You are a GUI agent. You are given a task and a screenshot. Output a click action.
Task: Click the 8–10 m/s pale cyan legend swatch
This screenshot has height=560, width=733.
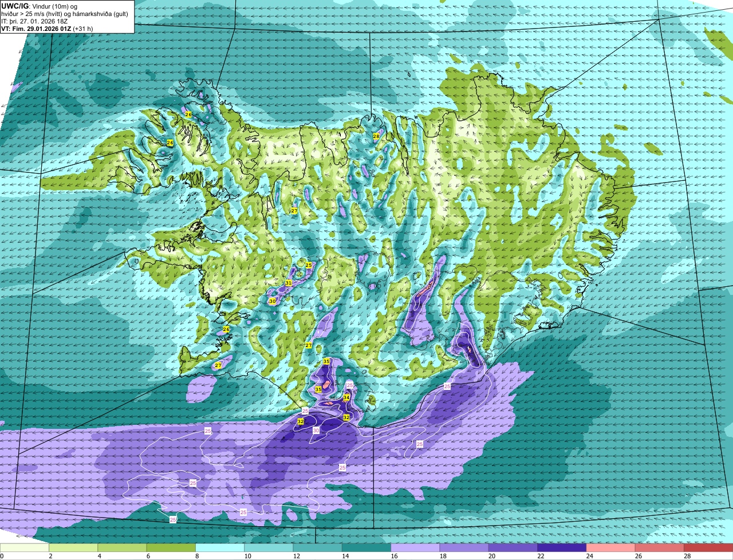coord(220,547)
